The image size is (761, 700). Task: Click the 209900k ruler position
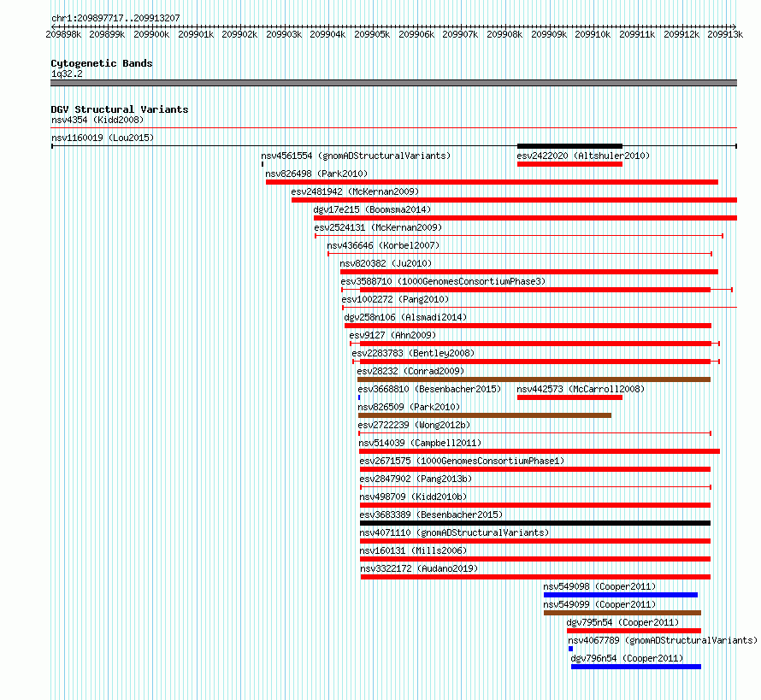coord(151,34)
